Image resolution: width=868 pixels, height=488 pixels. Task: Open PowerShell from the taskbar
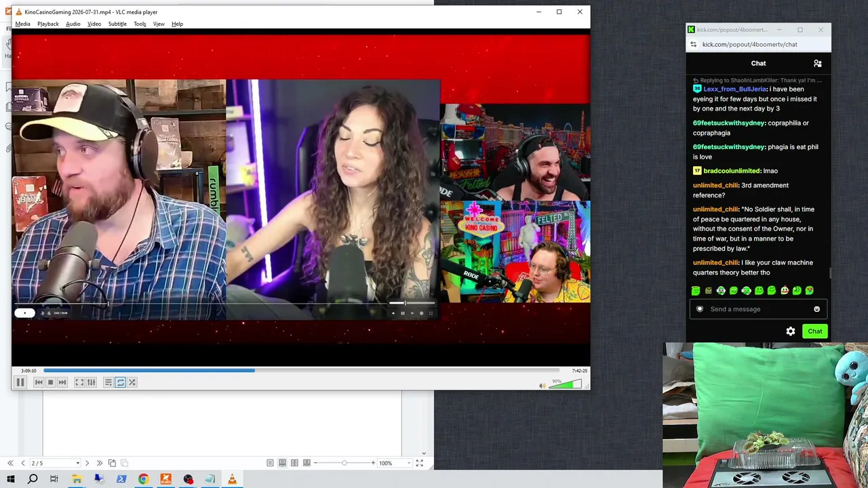coord(121,479)
